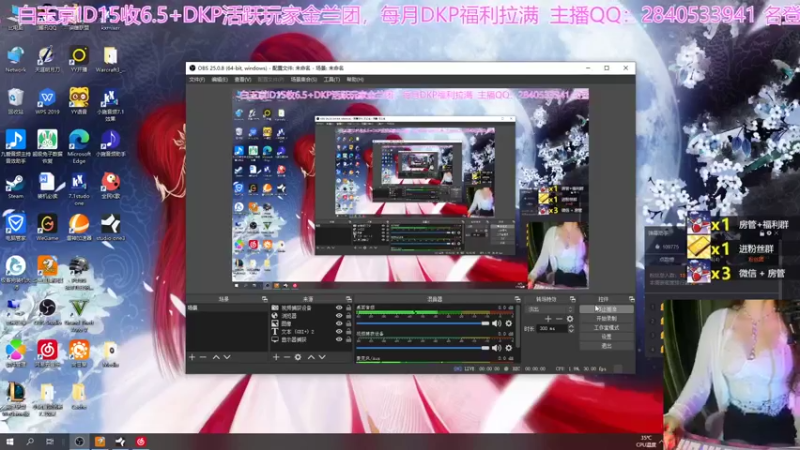Adjust the 桌面音频 volume slider
Viewport: 800px width, 450px height.
point(422,323)
